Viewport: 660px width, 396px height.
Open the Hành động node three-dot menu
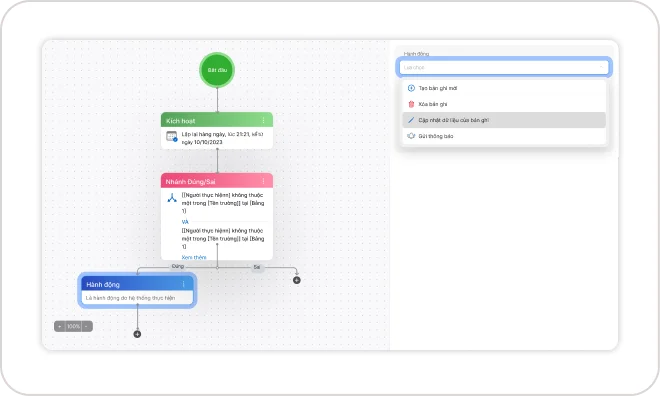click(184, 284)
